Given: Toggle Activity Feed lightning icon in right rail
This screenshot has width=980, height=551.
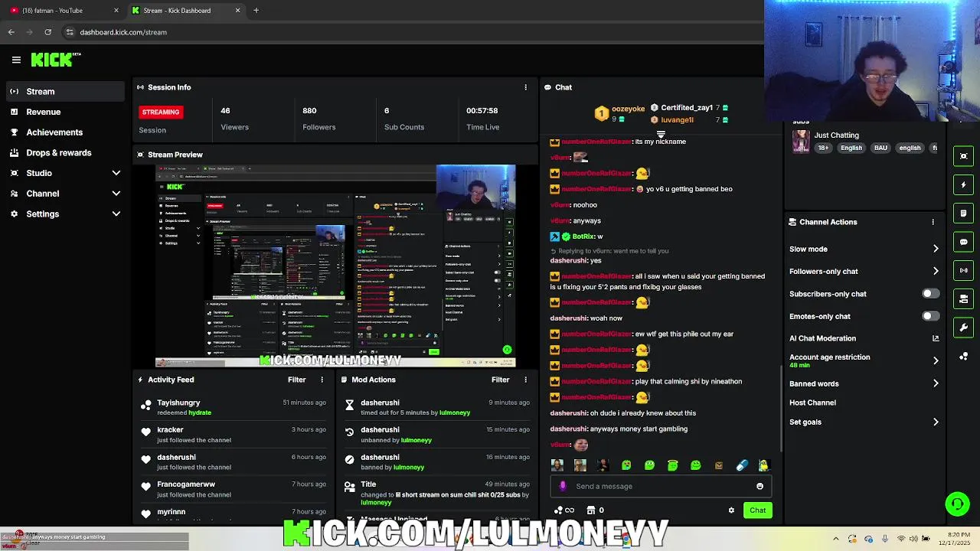Looking at the screenshot, I should tap(964, 184).
